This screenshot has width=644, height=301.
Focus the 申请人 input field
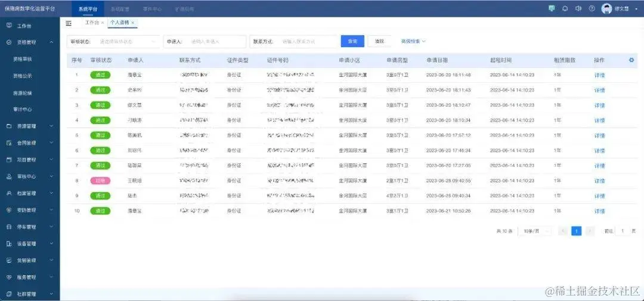[x=205, y=42]
